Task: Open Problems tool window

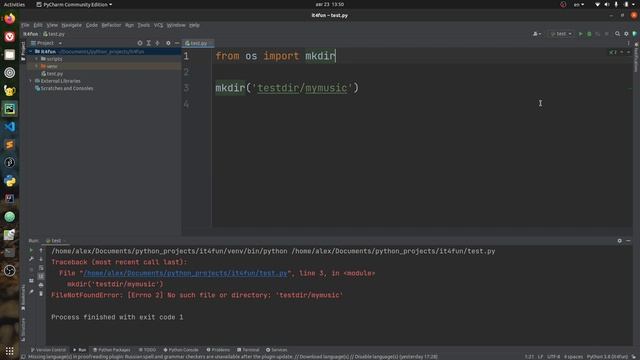Action: click(x=218, y=350)
